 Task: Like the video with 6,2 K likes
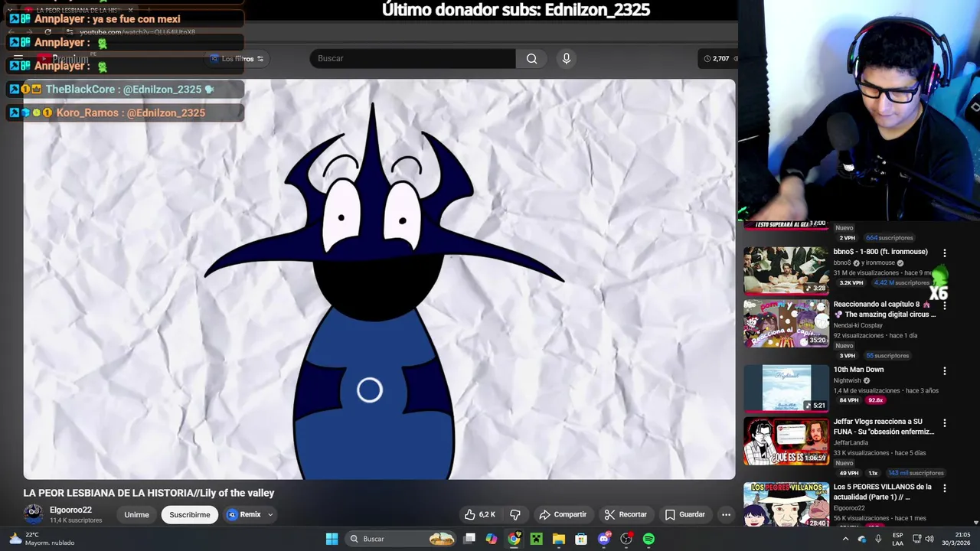click(479, 514)
